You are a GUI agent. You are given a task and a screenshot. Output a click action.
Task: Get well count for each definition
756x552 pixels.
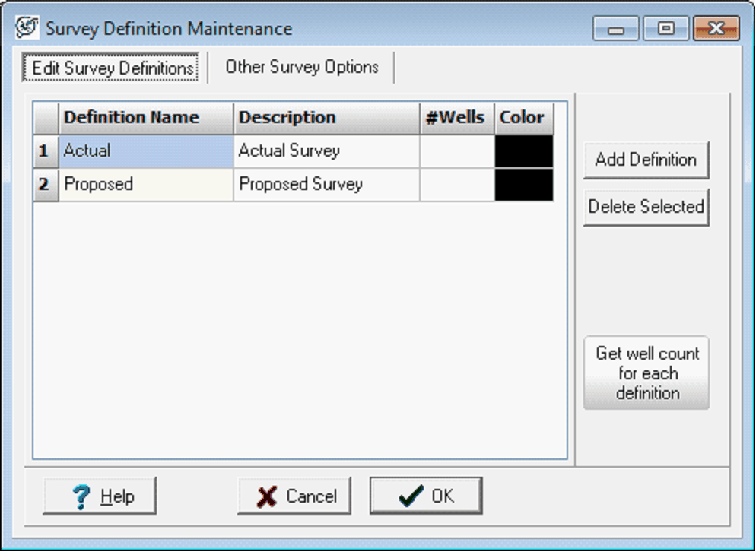[x=646, y=373]
